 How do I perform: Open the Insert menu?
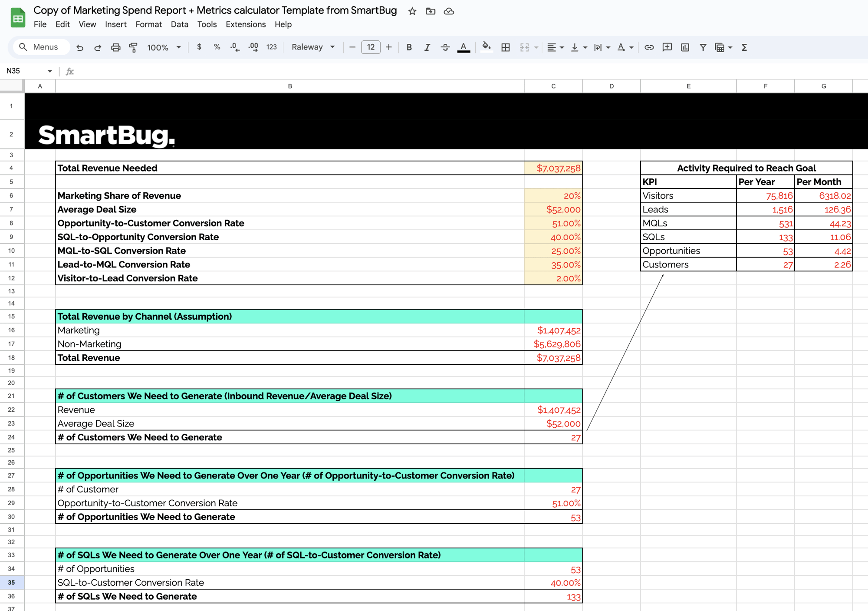116,24
